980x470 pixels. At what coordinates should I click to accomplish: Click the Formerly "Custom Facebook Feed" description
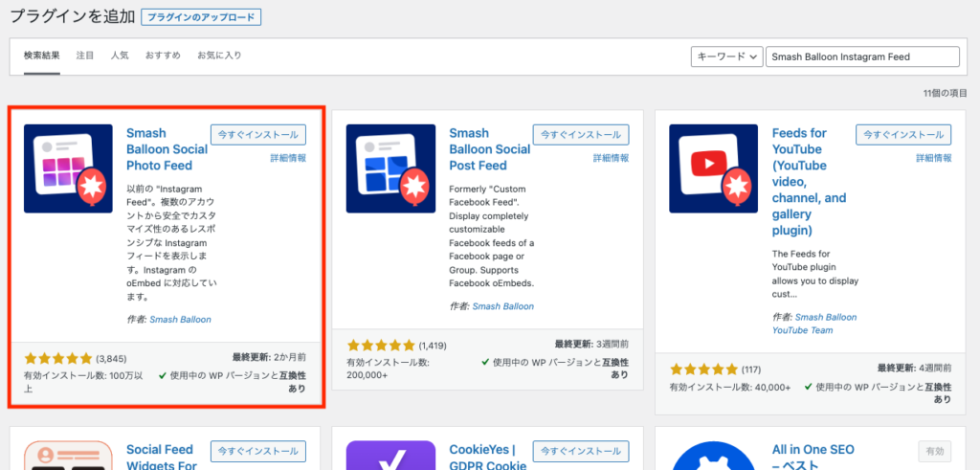click(x=492, y=236)
